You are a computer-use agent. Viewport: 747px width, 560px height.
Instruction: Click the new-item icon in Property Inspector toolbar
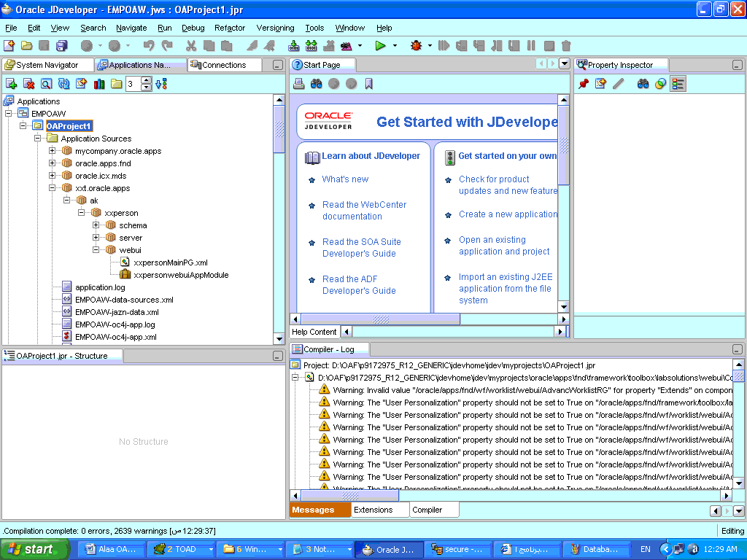601,85
